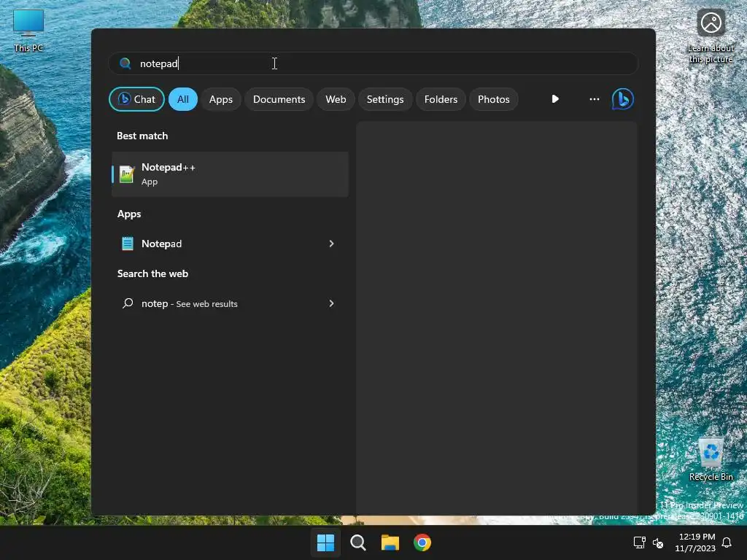
Task: Click the search field containing notepad
Action: (x=373, y=63)
